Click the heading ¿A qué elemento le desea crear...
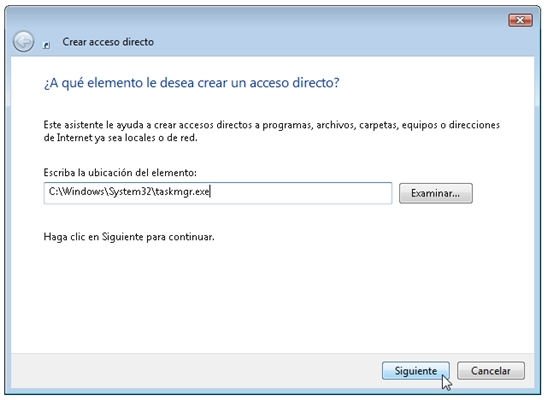 (x=192, y=83)
